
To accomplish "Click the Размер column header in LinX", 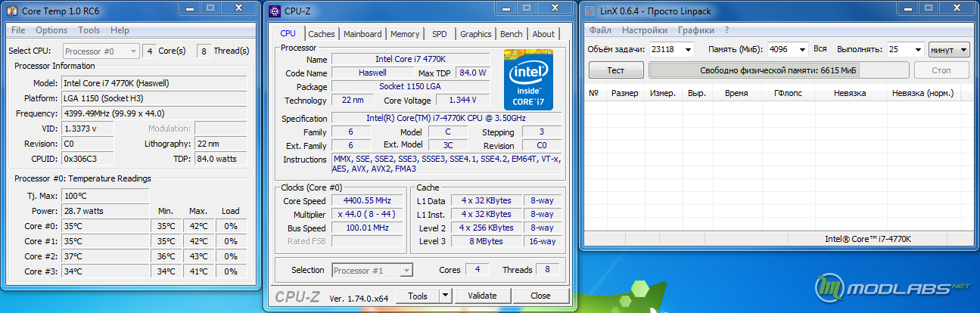I will (625, 93).
